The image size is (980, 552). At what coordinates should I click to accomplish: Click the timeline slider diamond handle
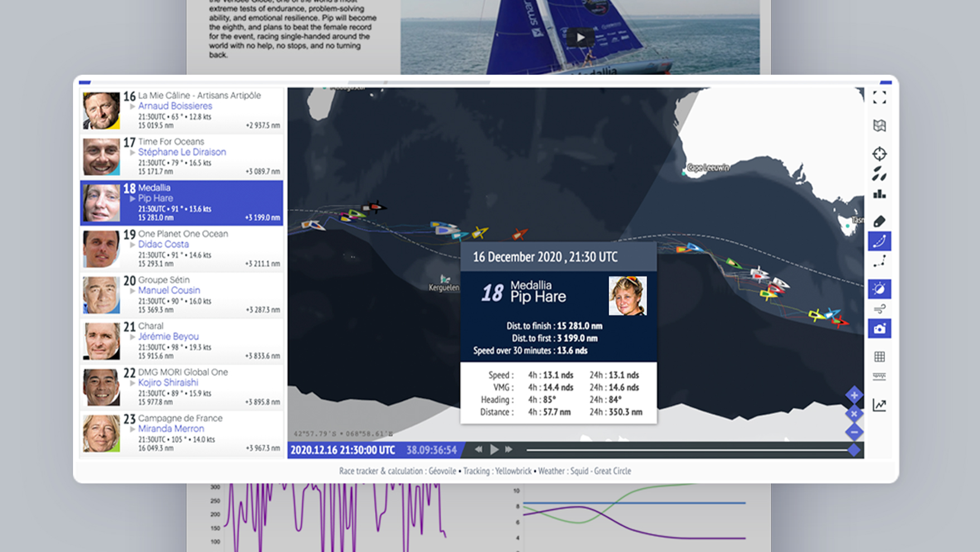pos(853,450)
